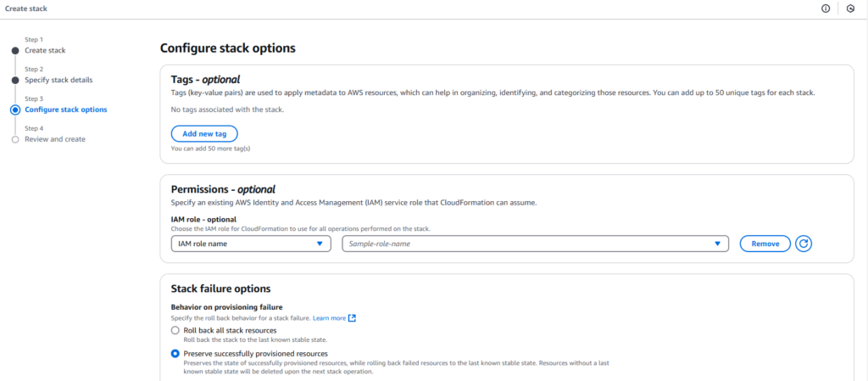
Task: Click Configure stack options step label
Action: click(65, 109)
